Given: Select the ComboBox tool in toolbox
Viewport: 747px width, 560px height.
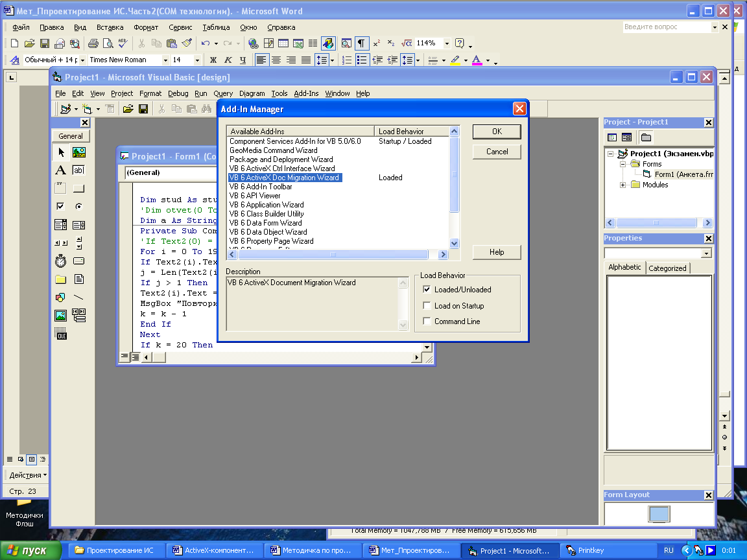Looking at the screenshot, I should (x=60, y=225).
